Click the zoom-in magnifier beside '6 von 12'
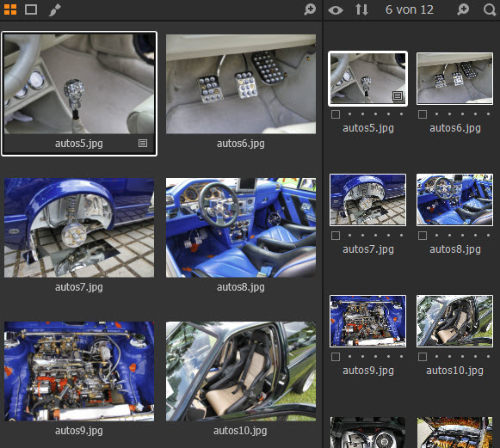 click(x=463, y=10)
